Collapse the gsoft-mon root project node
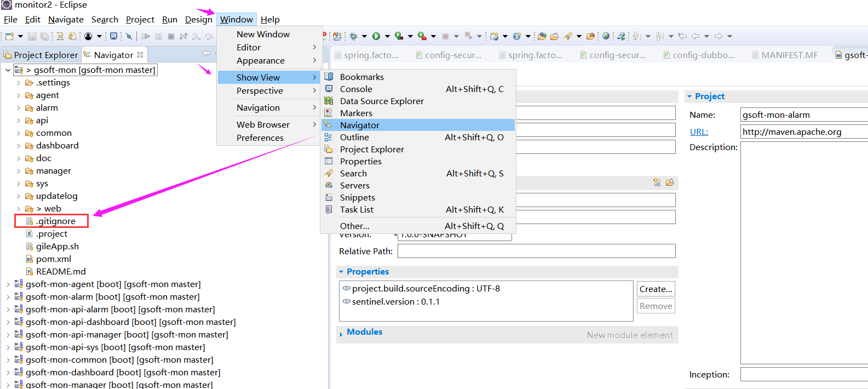Viewport: 868px width, 389px height. point(8,70)
